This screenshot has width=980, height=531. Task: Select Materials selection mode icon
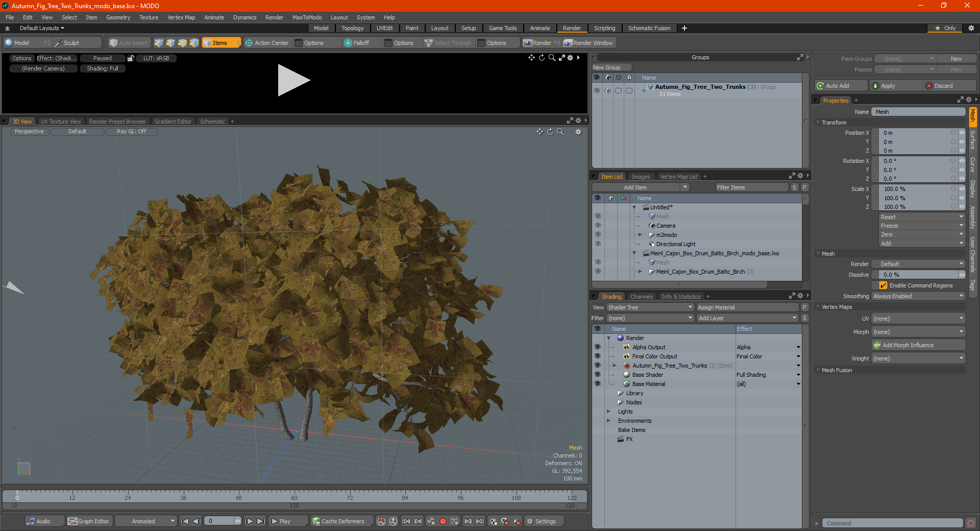point(194,43)
